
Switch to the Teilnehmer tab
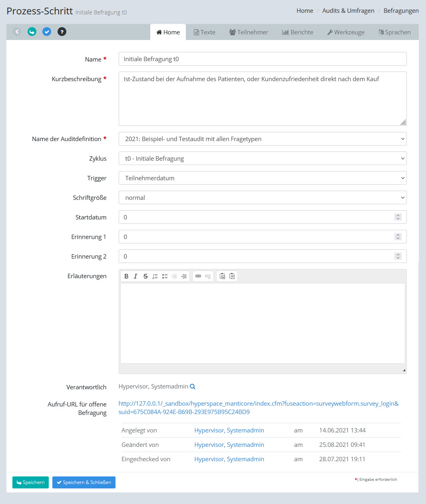coord(249,32)
